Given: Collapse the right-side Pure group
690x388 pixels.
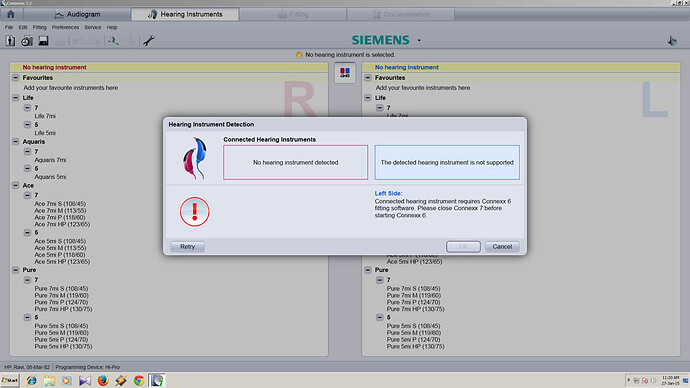Looking at the screenshot, I should (x=368, y=270).
